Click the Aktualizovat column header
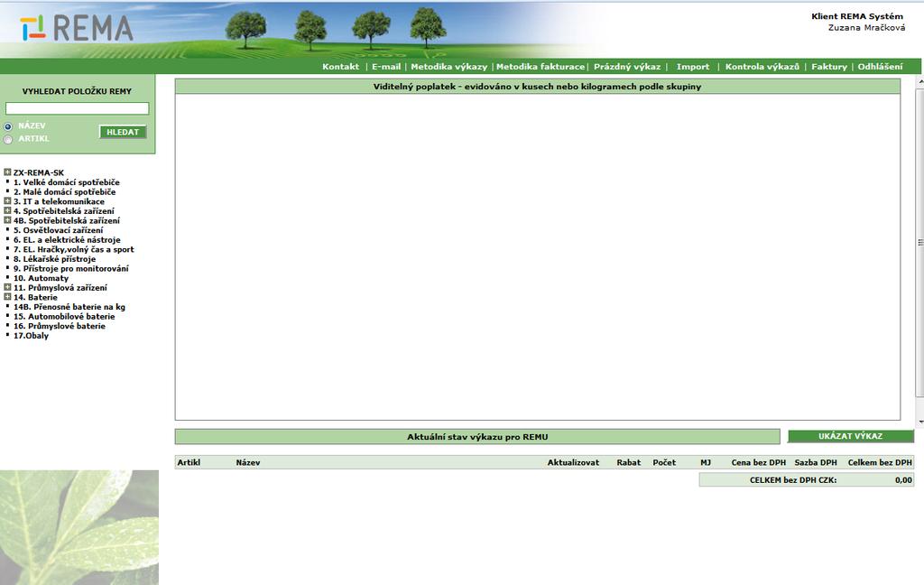924x585 pixels. (x=573, y=462)
